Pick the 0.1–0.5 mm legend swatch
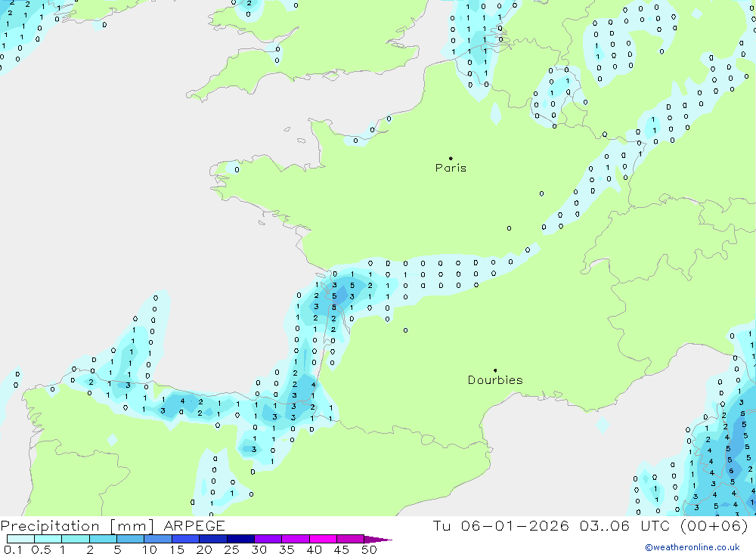 tap(20, 539)
